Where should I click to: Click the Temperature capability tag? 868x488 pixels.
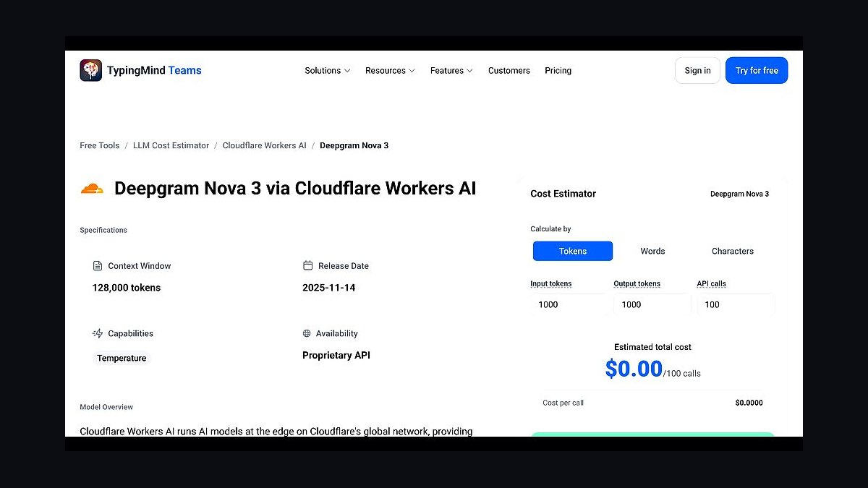[122, 358]
